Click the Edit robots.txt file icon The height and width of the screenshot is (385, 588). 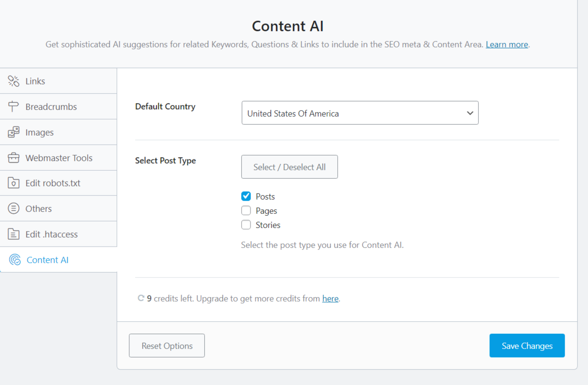click(x=14, y=183)
